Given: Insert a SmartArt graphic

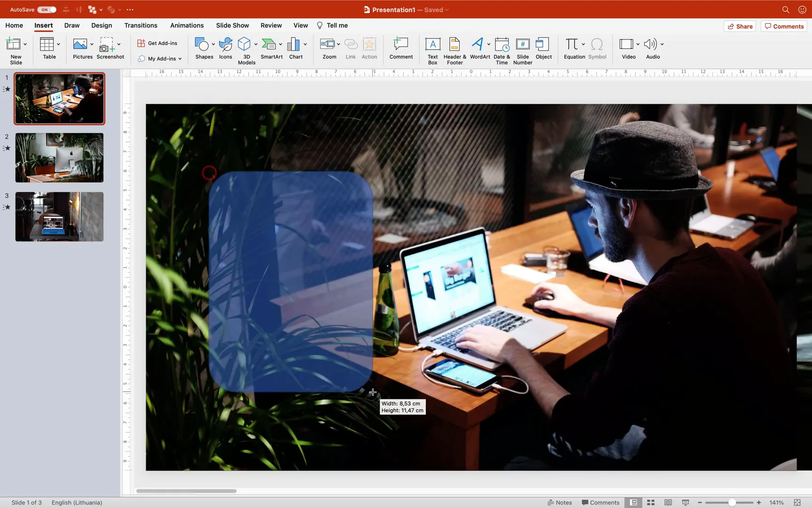Looking at the screenshot, I should pos(271,49).
